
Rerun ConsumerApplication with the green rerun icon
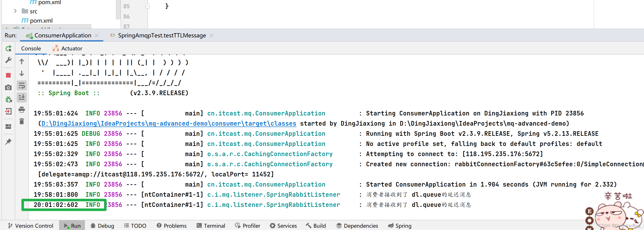[x=9, y=48]
